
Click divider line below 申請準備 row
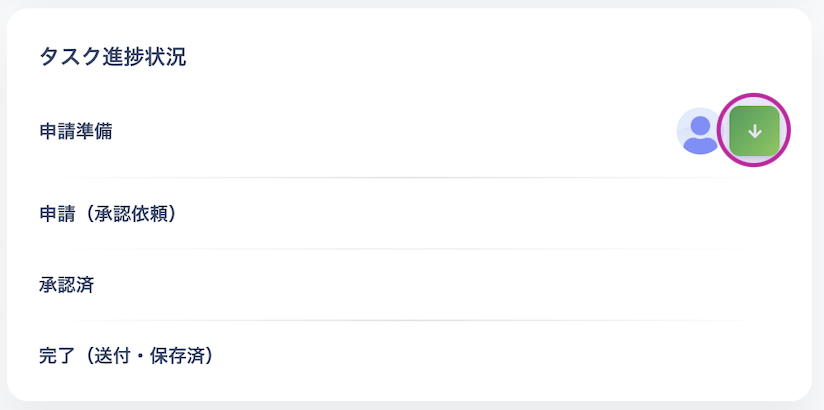pyautogui.click(x=410, y=178)
